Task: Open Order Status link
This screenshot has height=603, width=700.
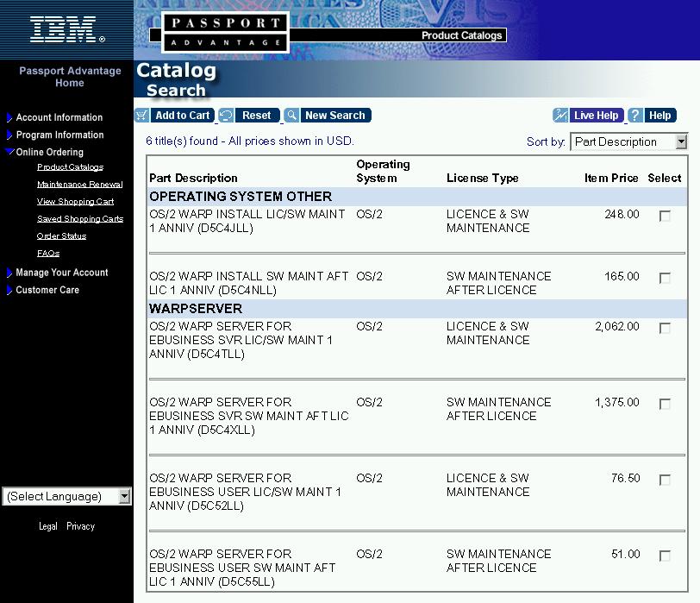Action: tap(61, 236)
